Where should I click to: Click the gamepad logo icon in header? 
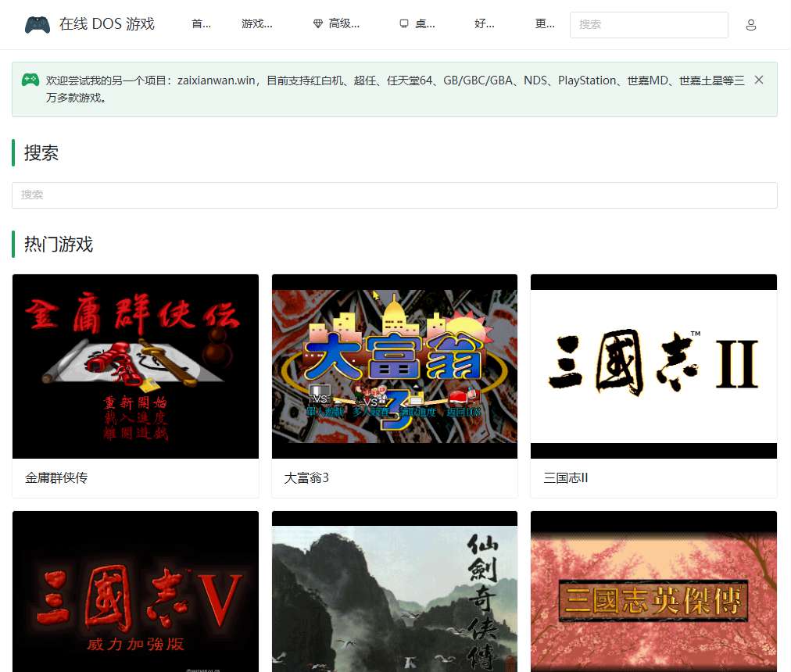(38, 24)
